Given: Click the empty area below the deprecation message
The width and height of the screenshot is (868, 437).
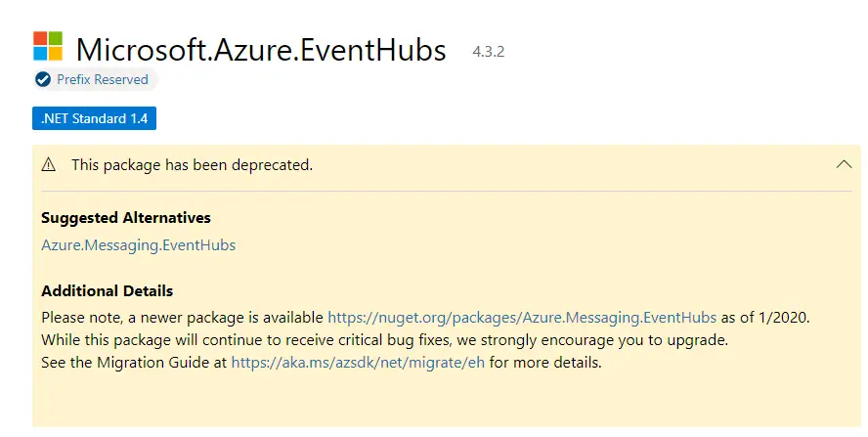Looking at the screenshot, I should pyautogui.click(x=446, y=402).
